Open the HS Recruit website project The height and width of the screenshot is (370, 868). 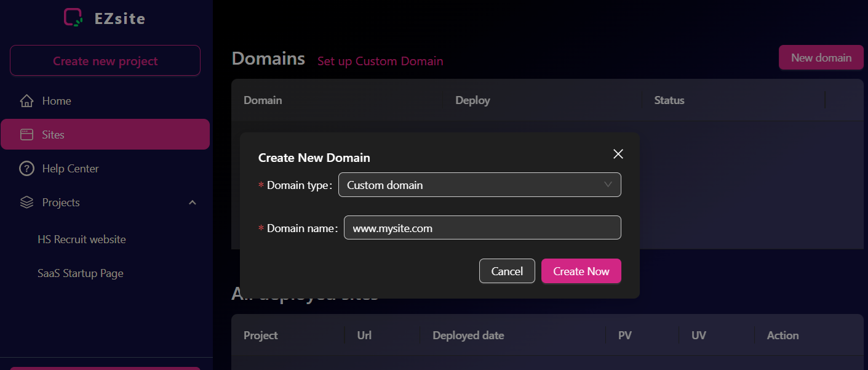[82, 239]
